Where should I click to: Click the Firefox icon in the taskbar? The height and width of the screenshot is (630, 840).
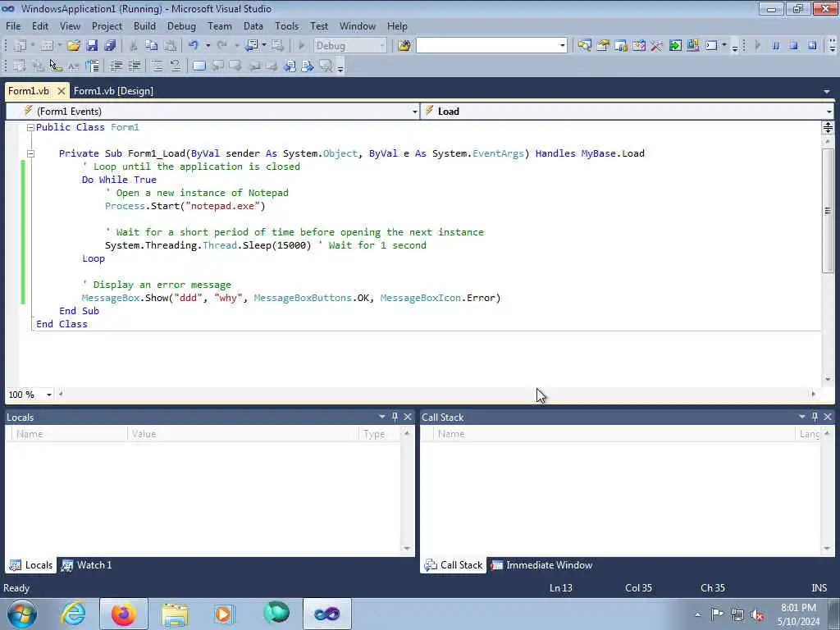click(123, 614)
